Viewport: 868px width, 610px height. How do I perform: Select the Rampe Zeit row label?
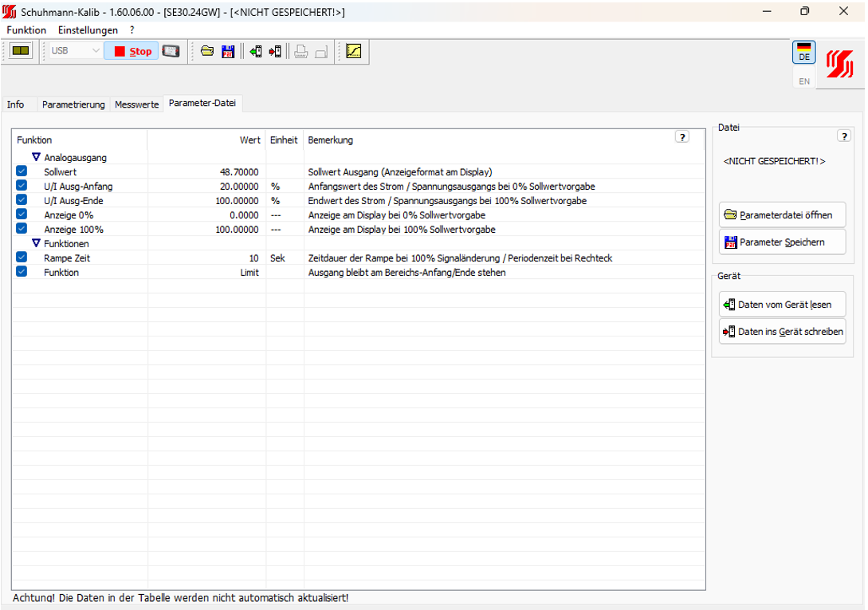(x=67, y=258)
